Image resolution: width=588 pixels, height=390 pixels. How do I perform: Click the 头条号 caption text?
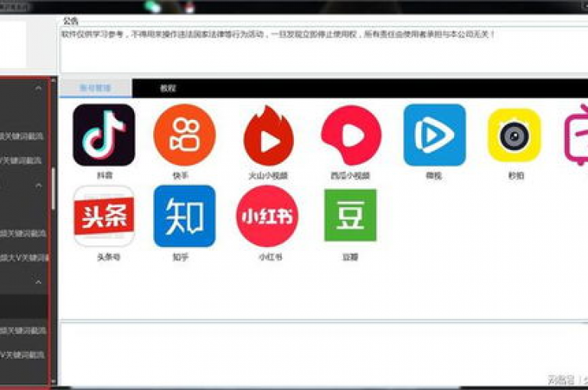point(109,257)
